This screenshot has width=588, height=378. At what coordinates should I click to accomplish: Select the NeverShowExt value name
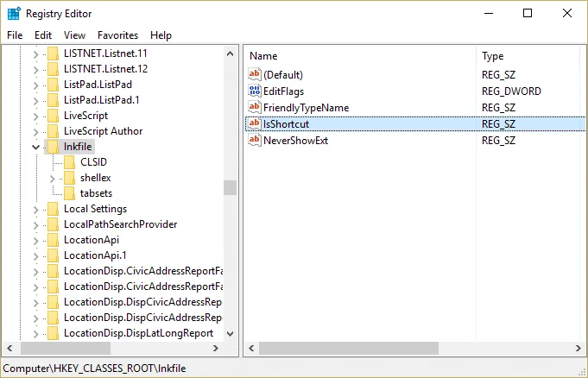295,141
